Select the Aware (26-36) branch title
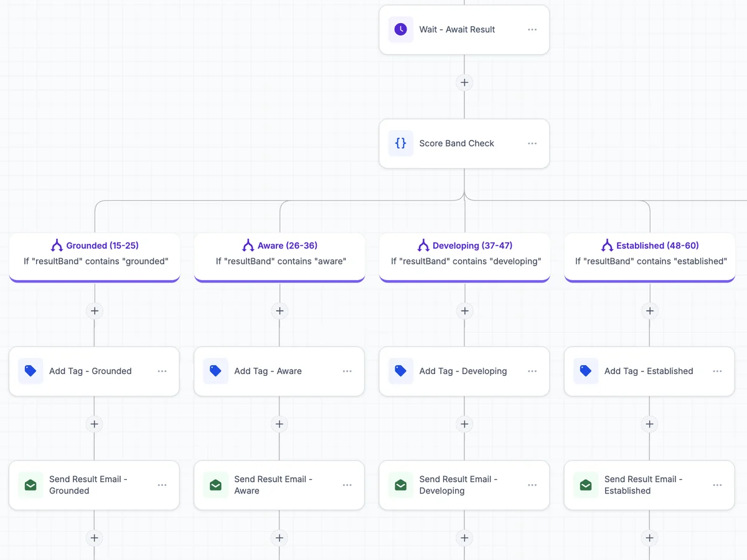This screenshot has width=747, height=560. [288, 245]
